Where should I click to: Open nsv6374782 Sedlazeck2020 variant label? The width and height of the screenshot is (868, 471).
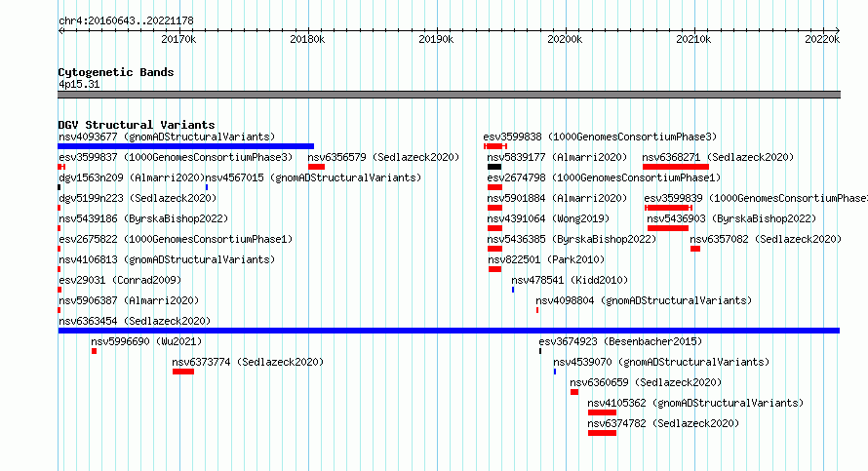tap(663, 423)
